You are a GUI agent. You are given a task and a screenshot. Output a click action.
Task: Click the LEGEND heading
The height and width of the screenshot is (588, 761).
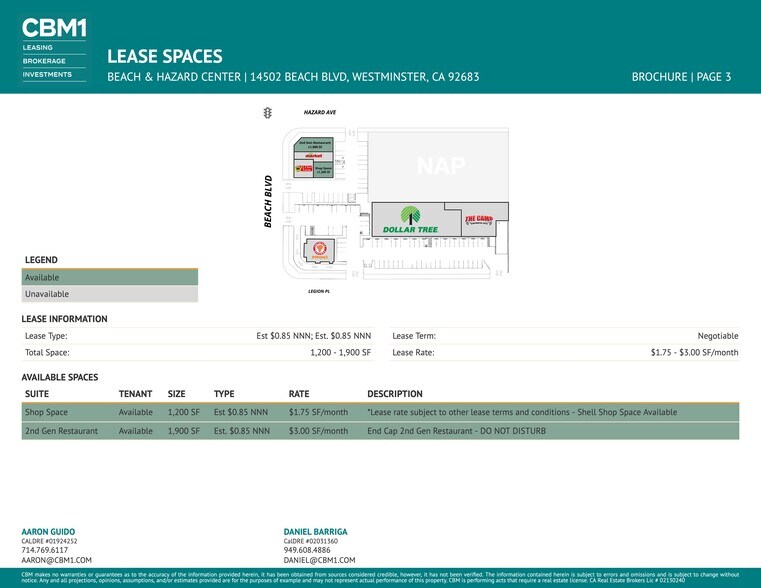(x=41, y=260)
